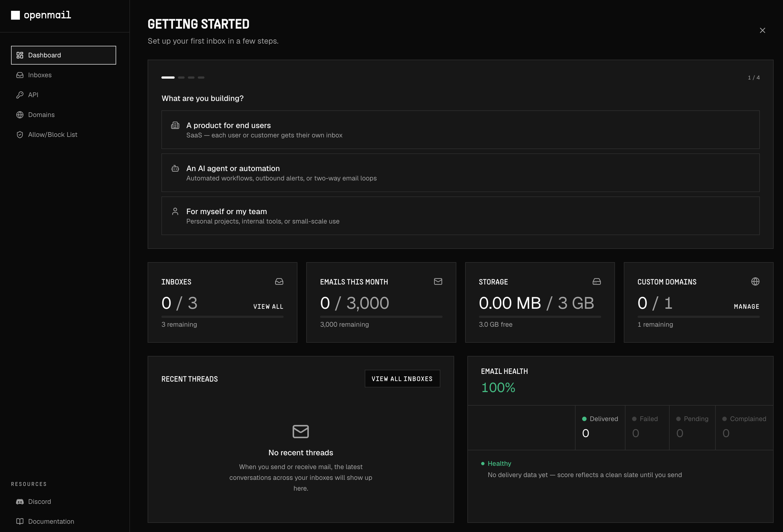Screen dimensions: 783x532
Task: Click the VIEW ALL INBOXES button
Action: click(x=402, y=378)
